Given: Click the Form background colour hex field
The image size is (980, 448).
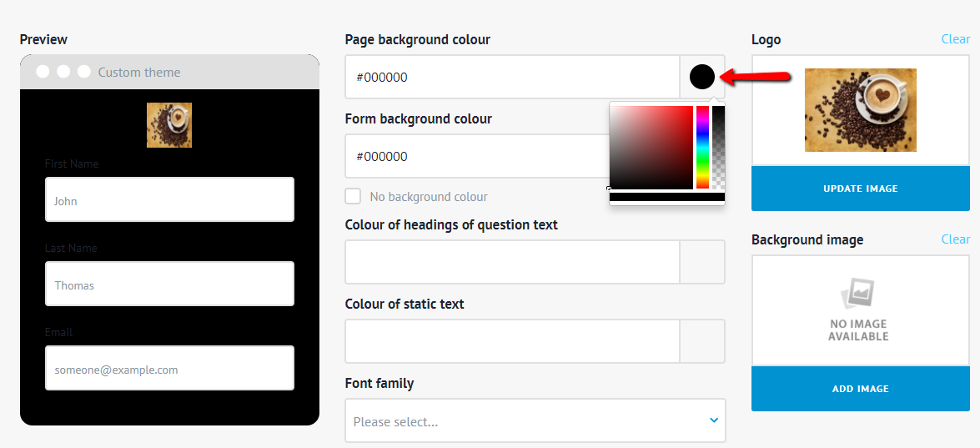Looking at the screenshot, I should click(x=475, y=156).
